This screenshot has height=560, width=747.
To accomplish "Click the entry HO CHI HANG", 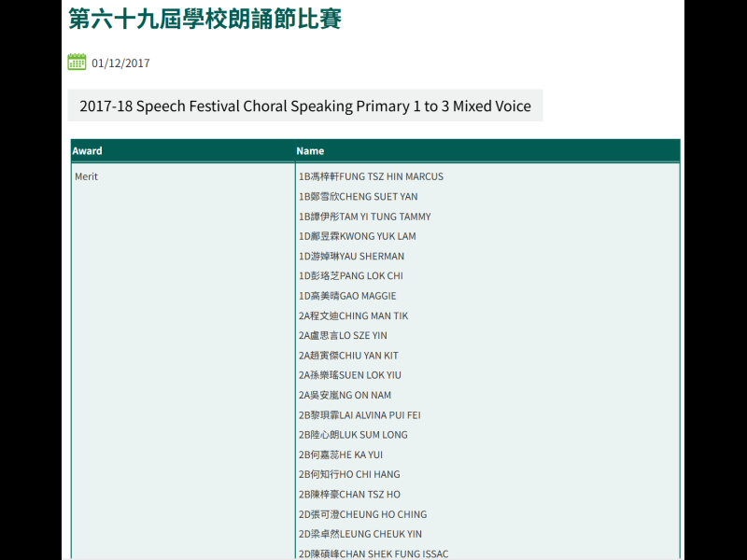I will 349,474.
